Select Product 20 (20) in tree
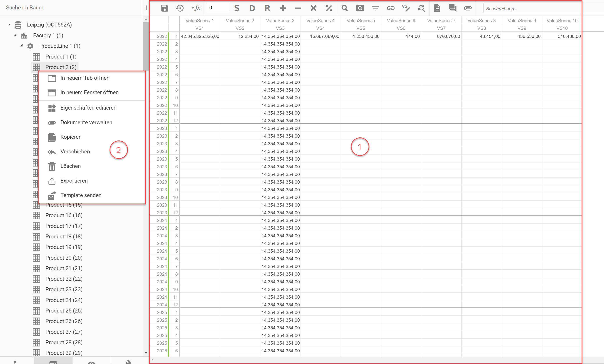 pyautogui.click(x=64, y=258)
